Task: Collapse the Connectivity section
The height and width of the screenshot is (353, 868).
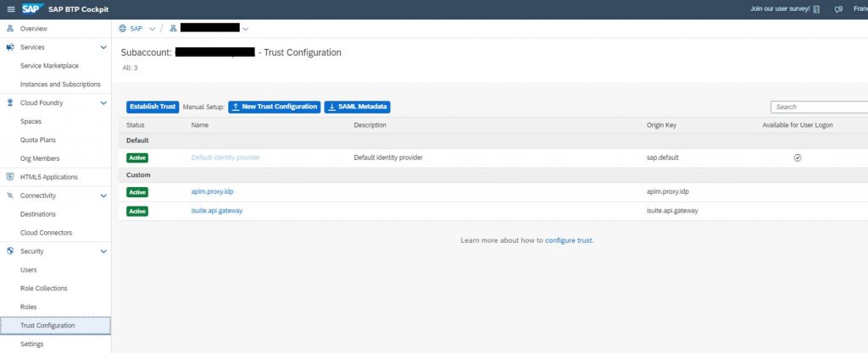Action: tap(103, 196)
